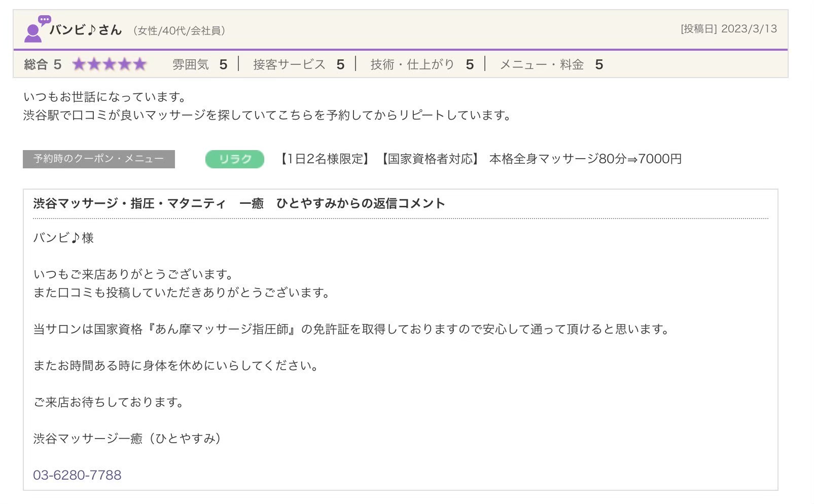Click the 雰囲気 5 rating

(199, 64)
